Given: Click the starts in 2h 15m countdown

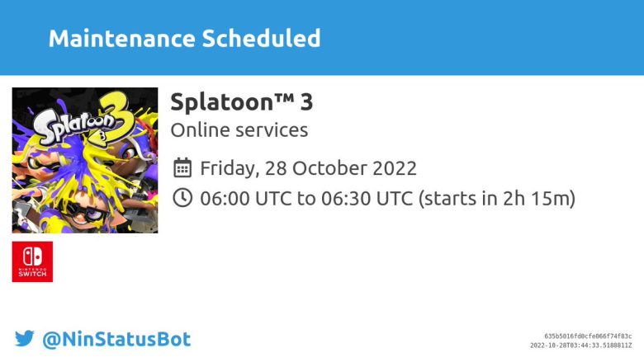Looking at the screenshot, I should [x=497, y=198].
